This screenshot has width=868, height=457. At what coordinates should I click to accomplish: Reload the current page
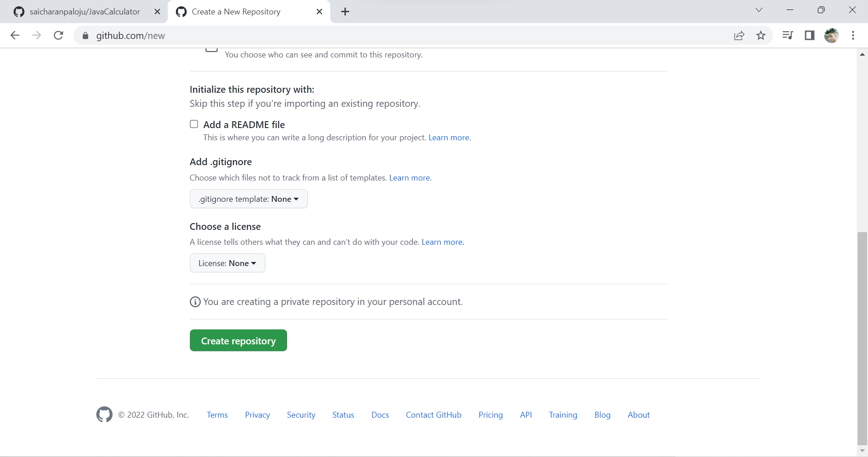tap(58, 36)
